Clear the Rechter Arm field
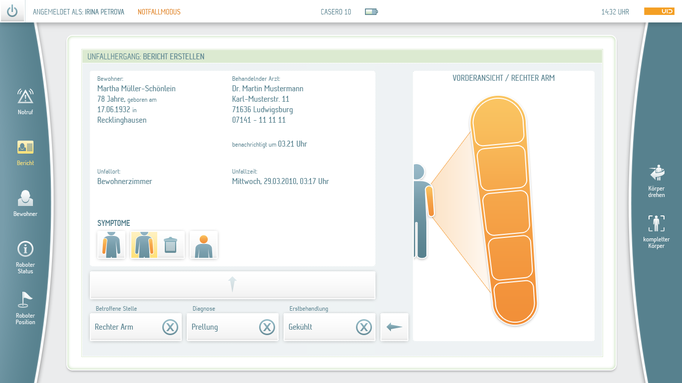The height and width of the screenshot is (383, 682). [x=170, y=327]
